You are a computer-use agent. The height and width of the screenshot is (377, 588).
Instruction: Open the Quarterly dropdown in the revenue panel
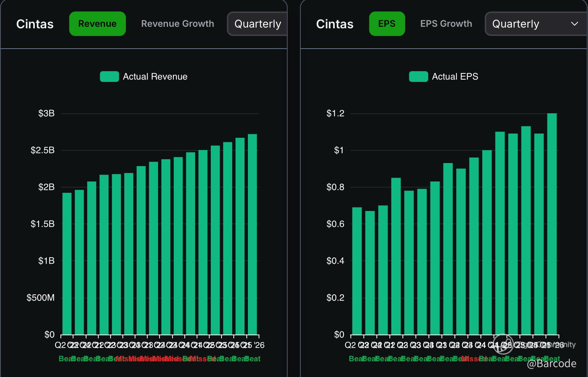tap(257, 24)
